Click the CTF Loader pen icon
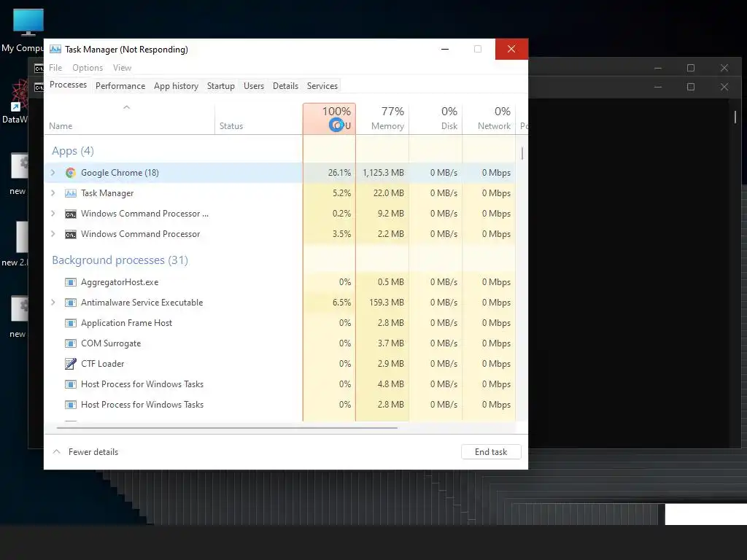Screen dimensions: 747x560 tap(71, 364)
